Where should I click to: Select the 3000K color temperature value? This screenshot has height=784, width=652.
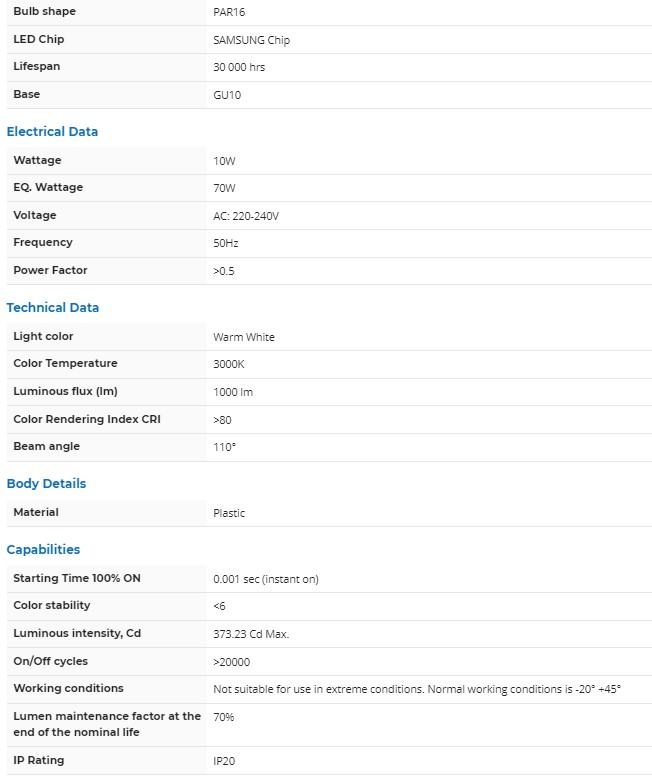[x=228, y=364]
